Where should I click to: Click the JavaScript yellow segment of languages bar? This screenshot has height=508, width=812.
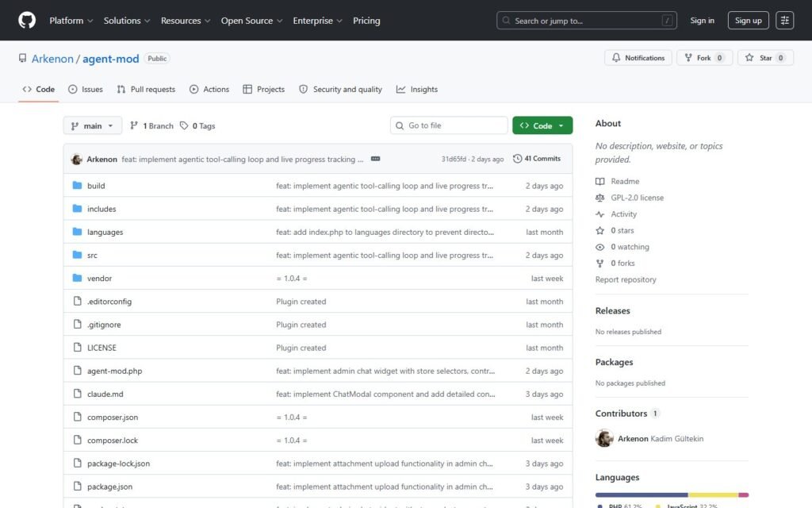point(713,495)
